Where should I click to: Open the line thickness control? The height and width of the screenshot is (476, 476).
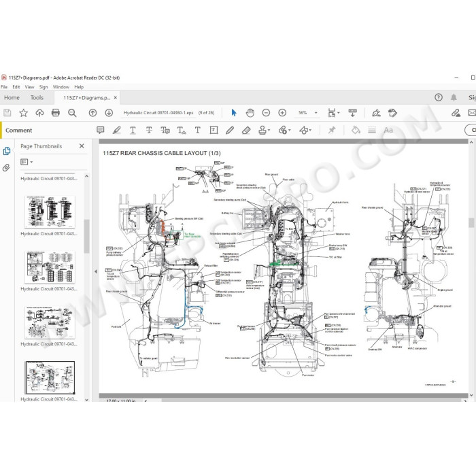point(372,131)
